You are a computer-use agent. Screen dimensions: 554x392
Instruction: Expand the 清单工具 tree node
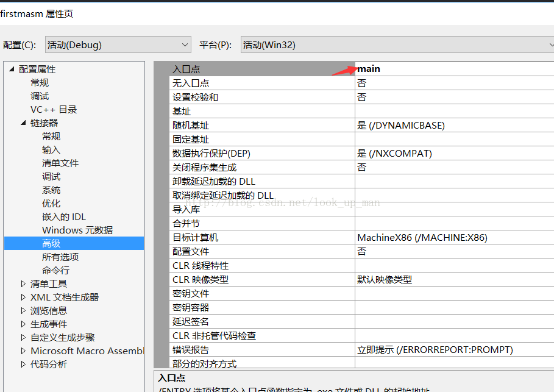coord(23,284)
